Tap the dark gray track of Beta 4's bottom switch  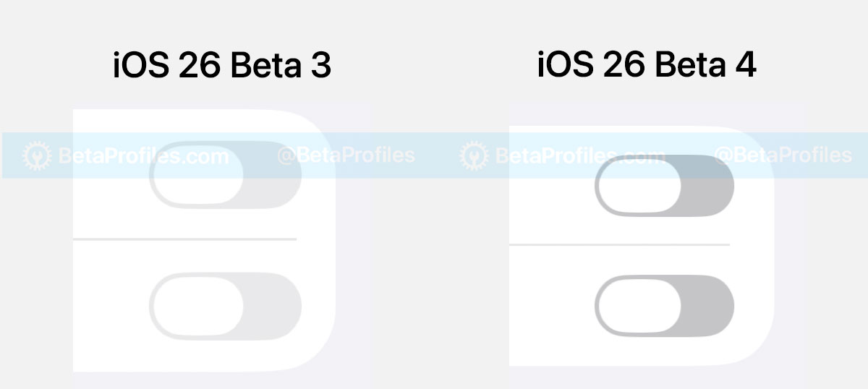point(707,307)
